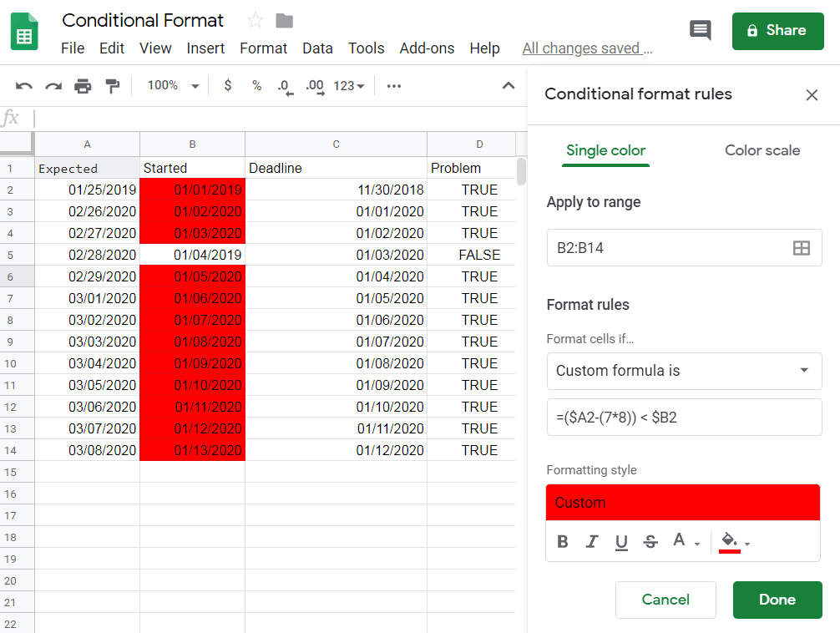Undo the last action

[23, 86]
